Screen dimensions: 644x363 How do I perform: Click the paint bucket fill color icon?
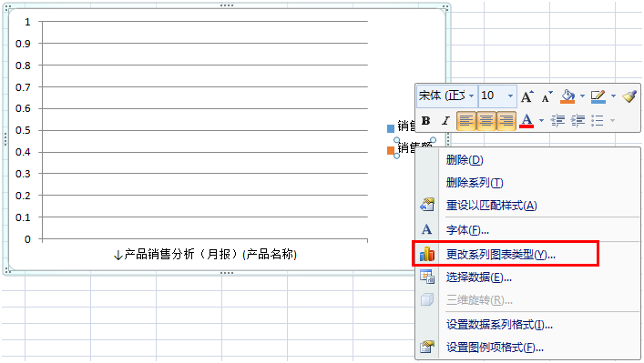tap(567, 96)
